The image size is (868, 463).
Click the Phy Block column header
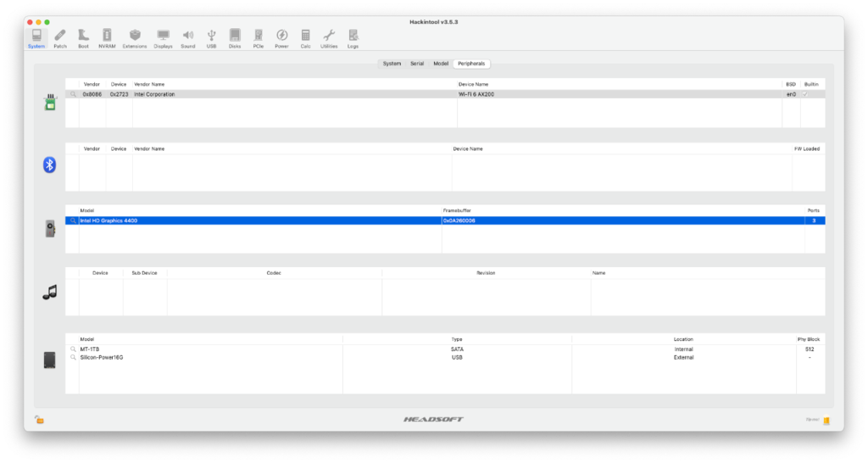pyautogui.click(x=809, y=339)
